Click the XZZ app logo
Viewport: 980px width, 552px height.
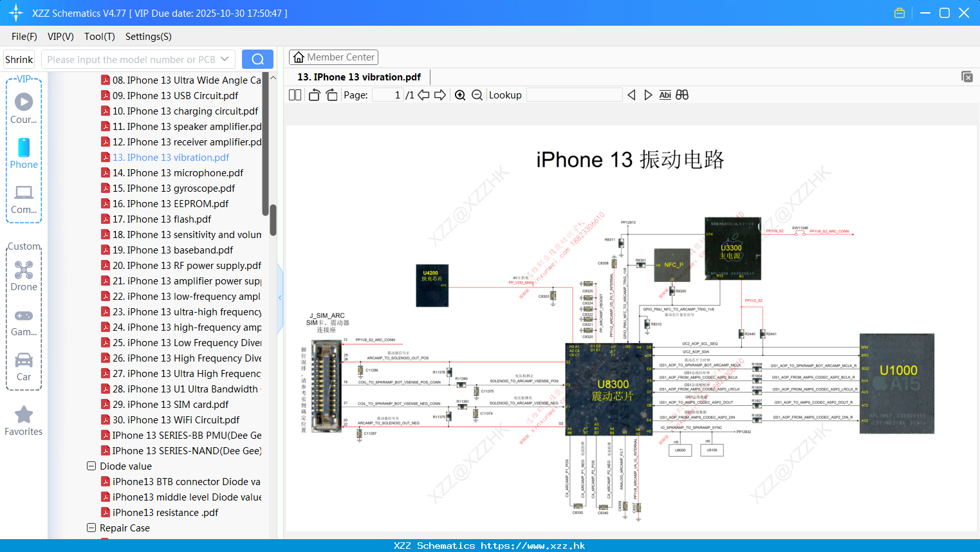click(15, 13)
